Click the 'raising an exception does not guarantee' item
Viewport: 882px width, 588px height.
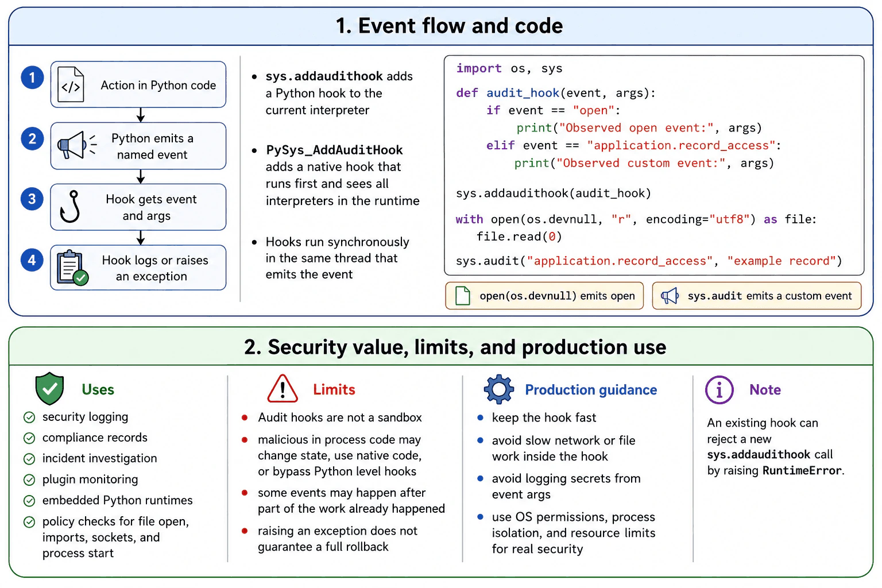[338, 539]
